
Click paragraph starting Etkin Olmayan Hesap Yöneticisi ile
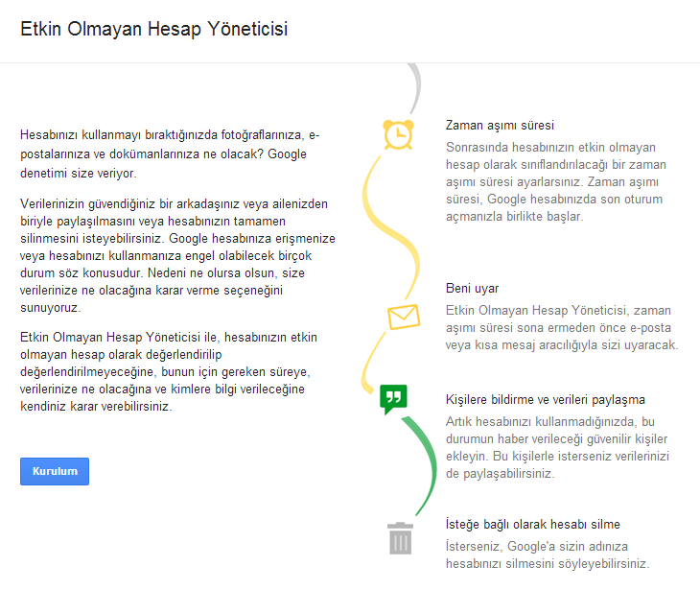169,371
